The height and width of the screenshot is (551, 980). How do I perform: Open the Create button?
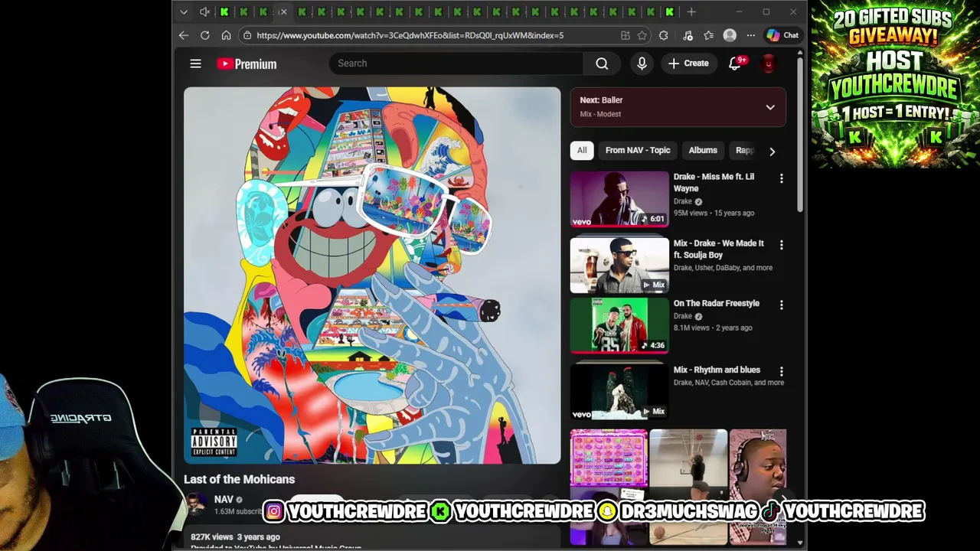[688, 64]
